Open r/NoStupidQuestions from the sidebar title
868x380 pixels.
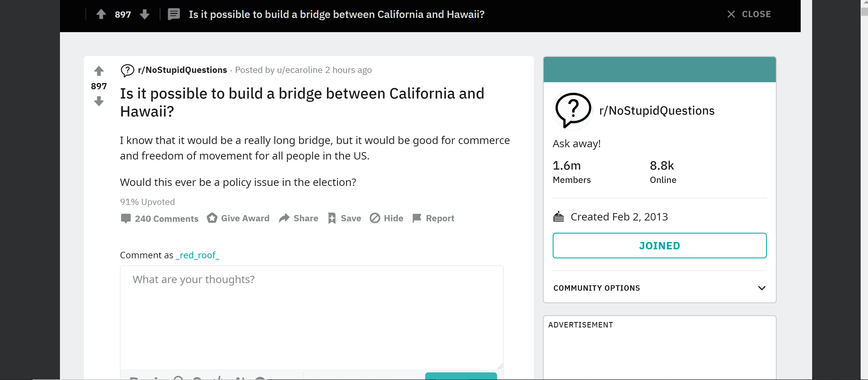(x=657, y=111)
